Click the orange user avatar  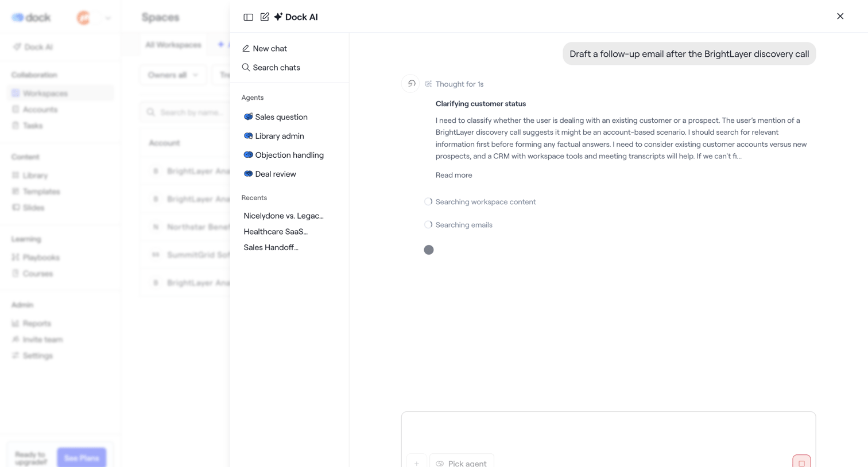pos(84,18)
